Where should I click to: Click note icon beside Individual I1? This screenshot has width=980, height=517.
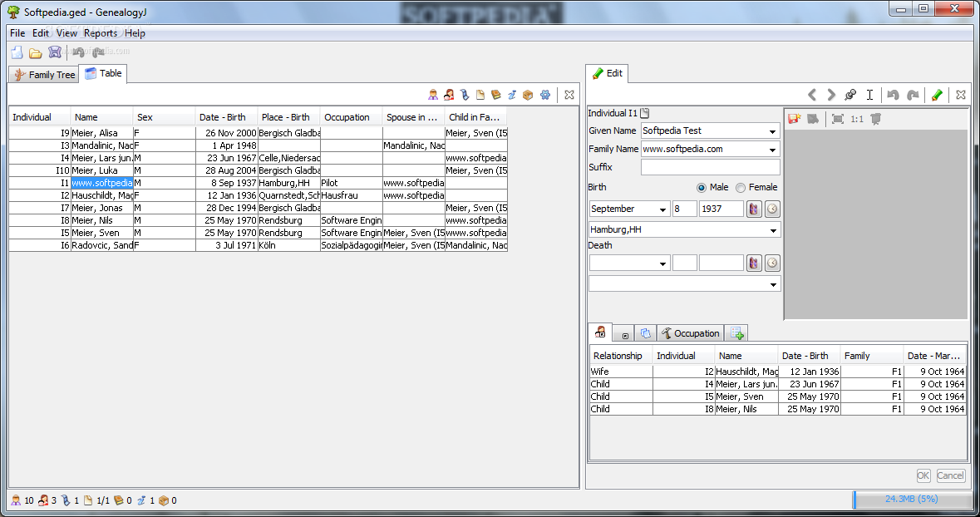pyautogui.click(x=645, y=113)
